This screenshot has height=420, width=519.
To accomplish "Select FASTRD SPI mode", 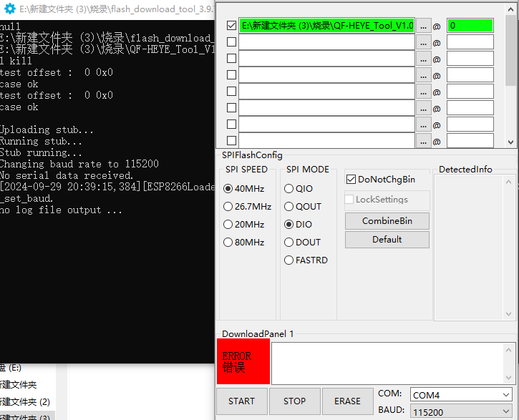I will point(306,260).
